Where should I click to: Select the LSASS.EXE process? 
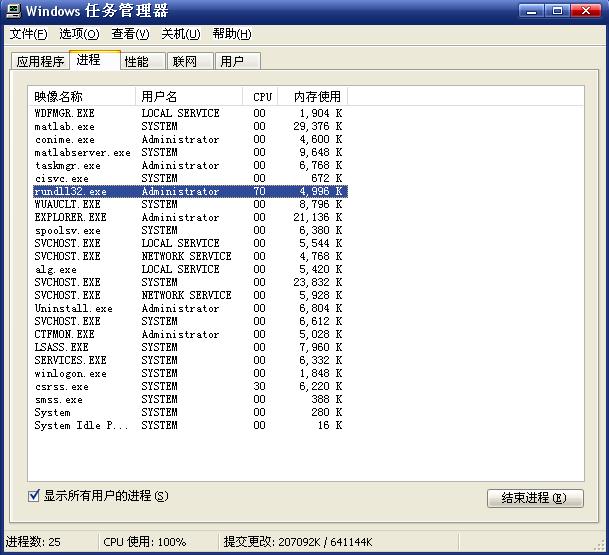[x=190, y=347]
